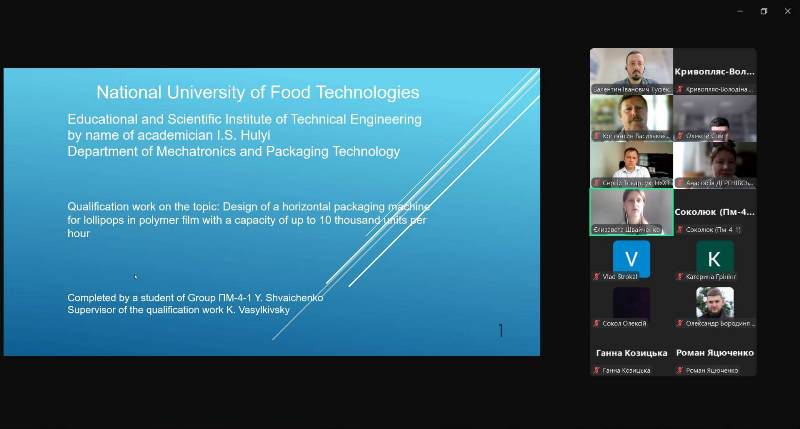Click 'by name of academician I.S. Hulyi' text
The height and width of the screenshot is (429, 800).
[169, 136]
